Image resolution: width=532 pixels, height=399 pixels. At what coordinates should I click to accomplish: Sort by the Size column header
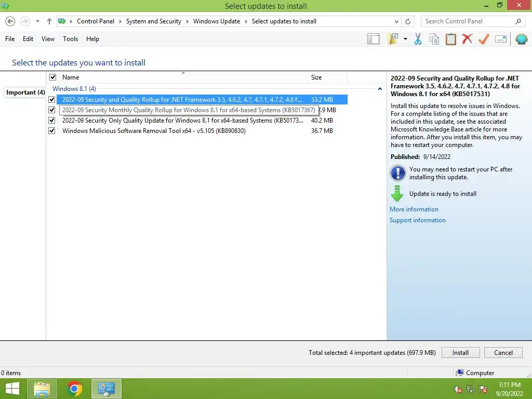(327, 77)
